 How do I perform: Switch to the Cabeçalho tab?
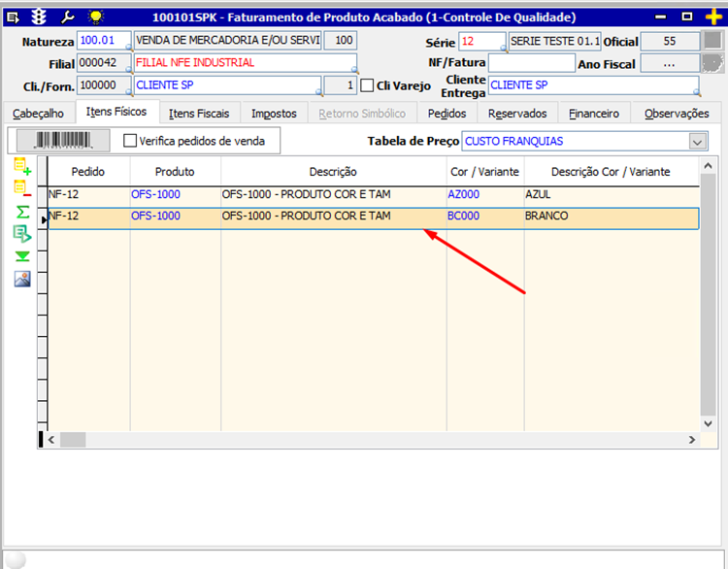click(x=38, y=114)
